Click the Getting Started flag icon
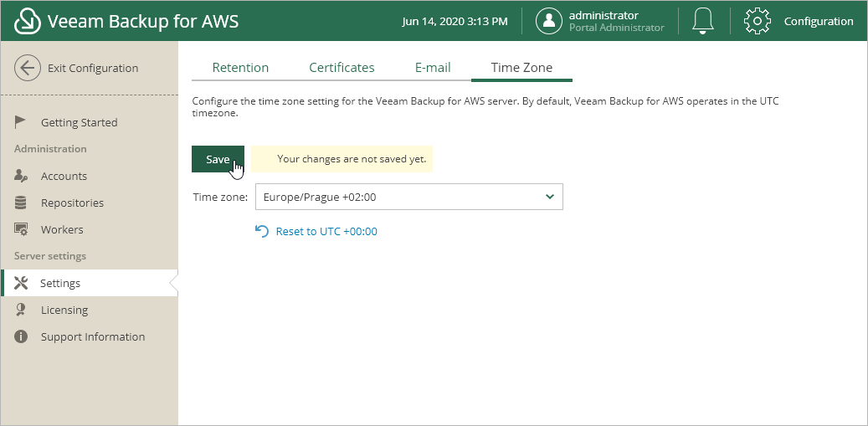The image size is (868, 426). click(x=20, y=121)
